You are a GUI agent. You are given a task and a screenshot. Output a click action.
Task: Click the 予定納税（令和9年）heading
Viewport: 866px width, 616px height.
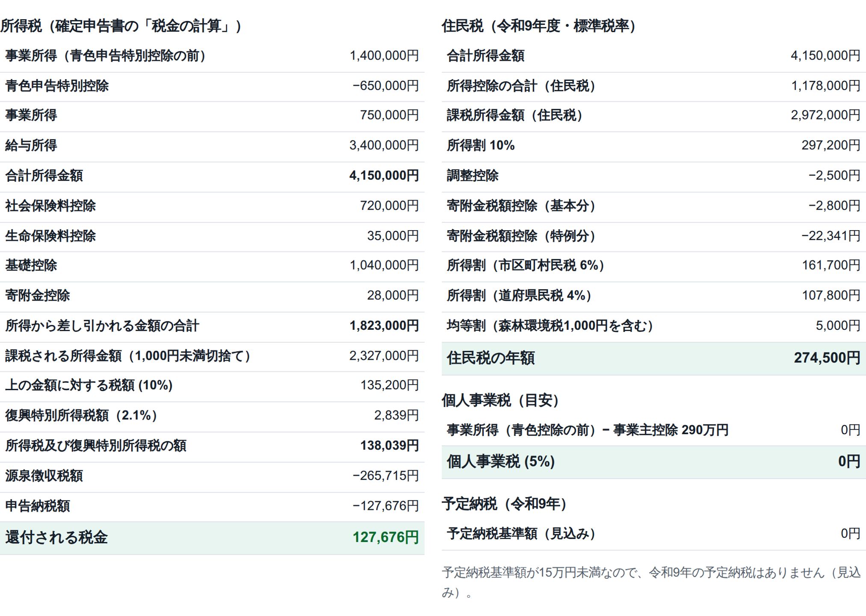tap(504, 504)
